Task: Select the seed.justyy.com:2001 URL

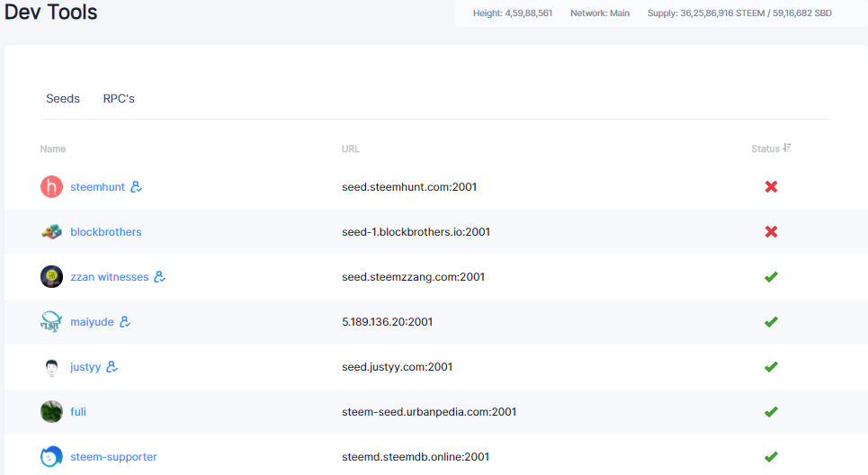Action: [x=397, y=366]
